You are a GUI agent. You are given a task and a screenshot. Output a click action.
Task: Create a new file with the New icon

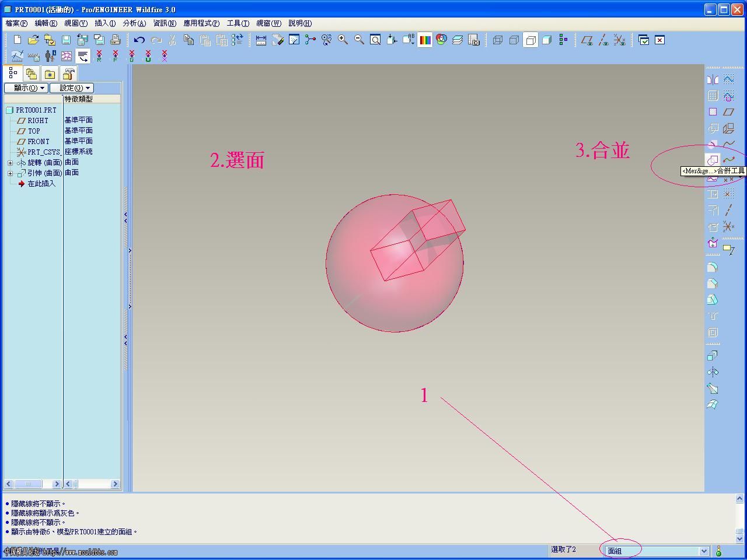(18, 40)
